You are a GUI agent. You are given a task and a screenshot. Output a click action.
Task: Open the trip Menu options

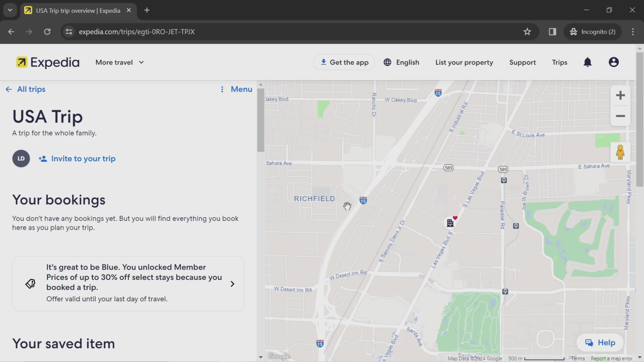pyautogui.click(x=236, y=89)
